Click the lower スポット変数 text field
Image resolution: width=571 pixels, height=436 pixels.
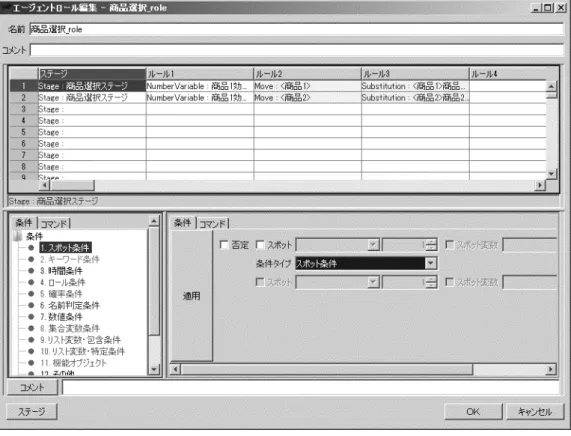click(530, 282)
